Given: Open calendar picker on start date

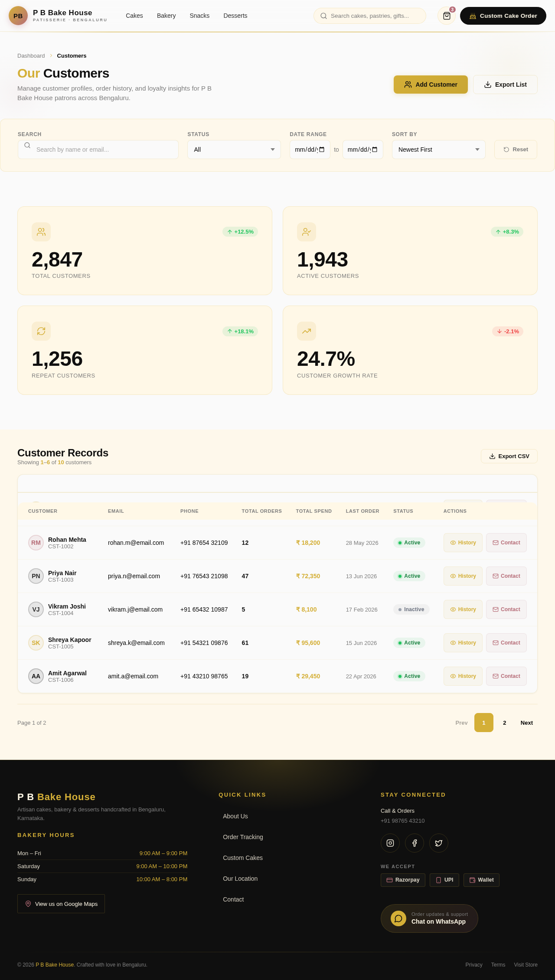Looking at the screenshot, I should [322, 150].
